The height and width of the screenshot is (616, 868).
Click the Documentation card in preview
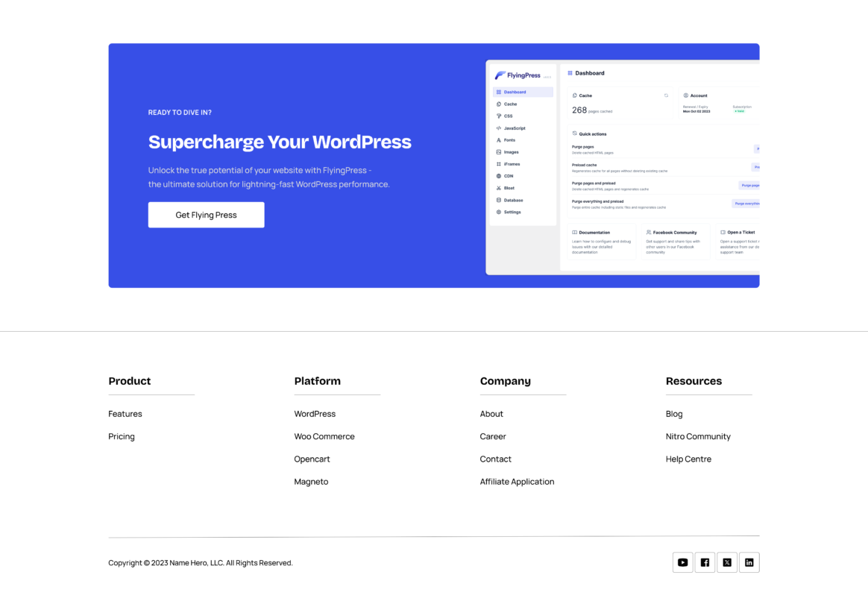[602, 242]
